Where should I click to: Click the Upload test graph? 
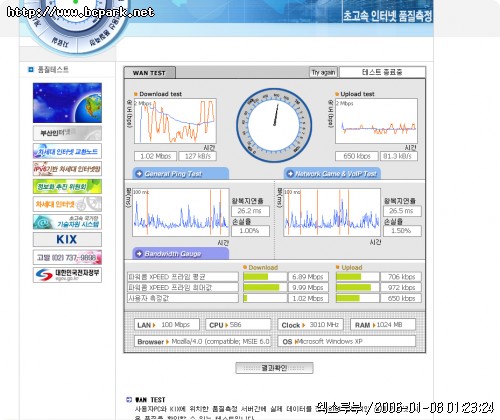tap(376, 121)
